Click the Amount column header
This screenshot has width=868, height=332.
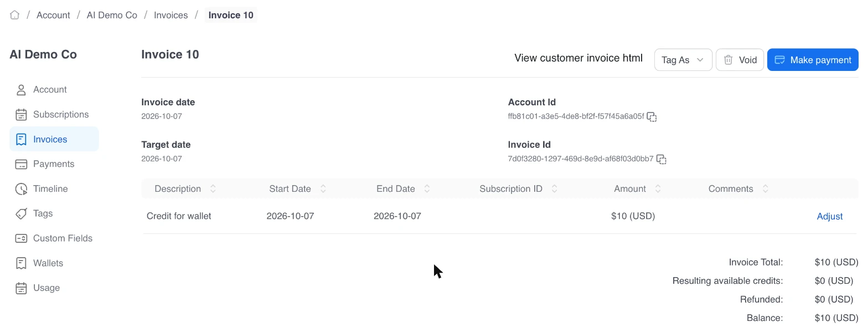tap(630, 189)
